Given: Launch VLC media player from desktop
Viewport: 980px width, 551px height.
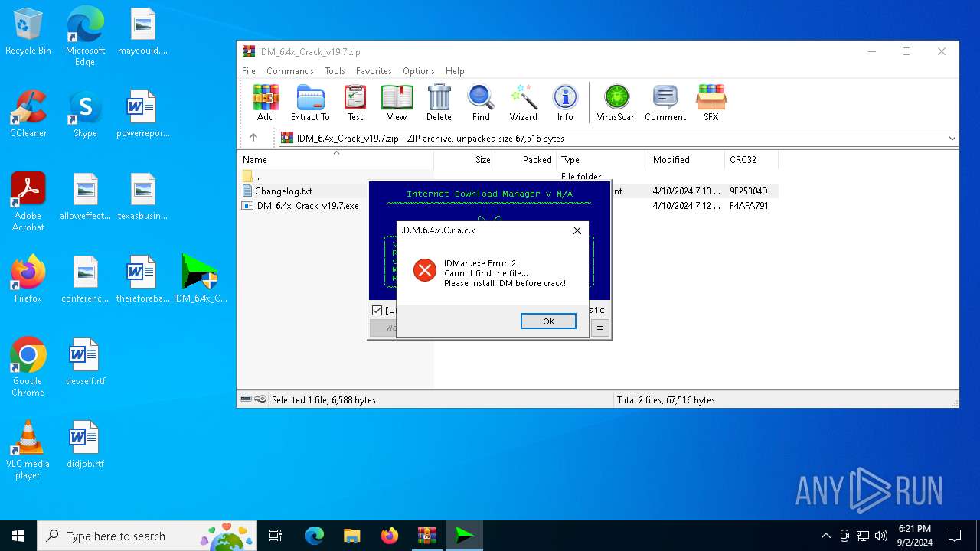Looking at the screenshot, I should coord(28,450).
